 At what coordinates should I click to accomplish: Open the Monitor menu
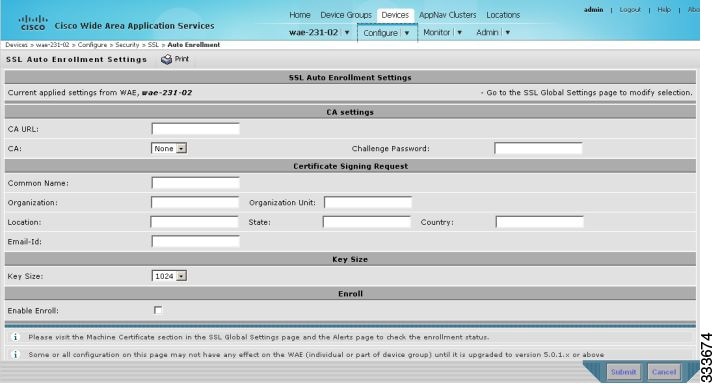coord(437,32)
